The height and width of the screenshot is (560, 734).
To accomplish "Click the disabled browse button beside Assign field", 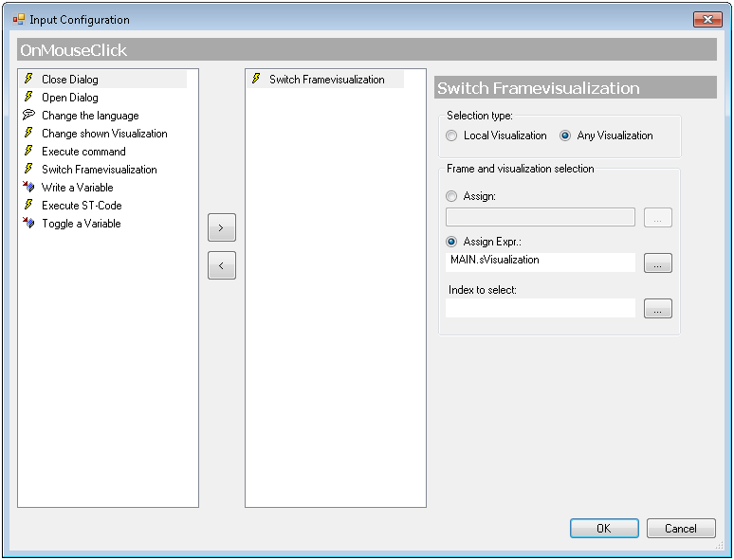I will pos(658,218).
